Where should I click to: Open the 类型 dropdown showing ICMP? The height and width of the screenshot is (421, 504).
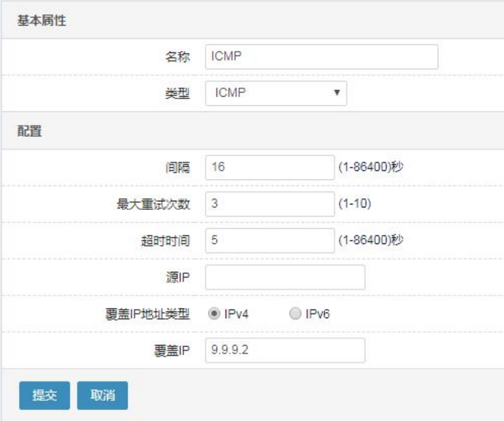[x=276, y=93]
